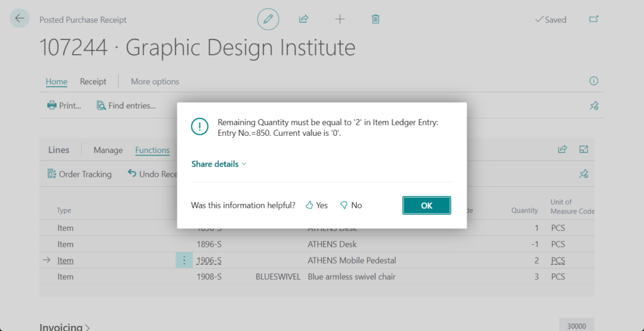Click the pencil edit icon
The height and width of the screenshot is (331, 644).
[268, 20]
